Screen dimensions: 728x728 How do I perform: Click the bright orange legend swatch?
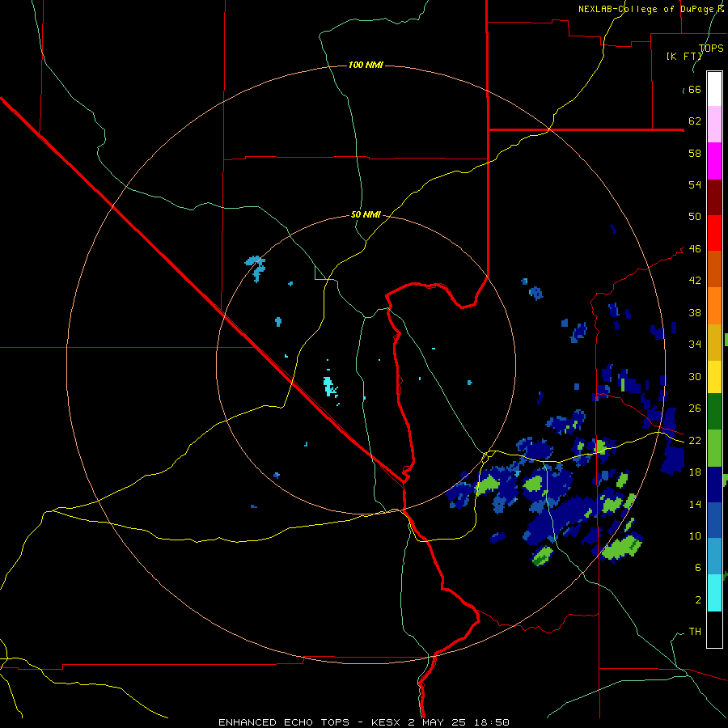pyautogui.click(x=714, y=306)
